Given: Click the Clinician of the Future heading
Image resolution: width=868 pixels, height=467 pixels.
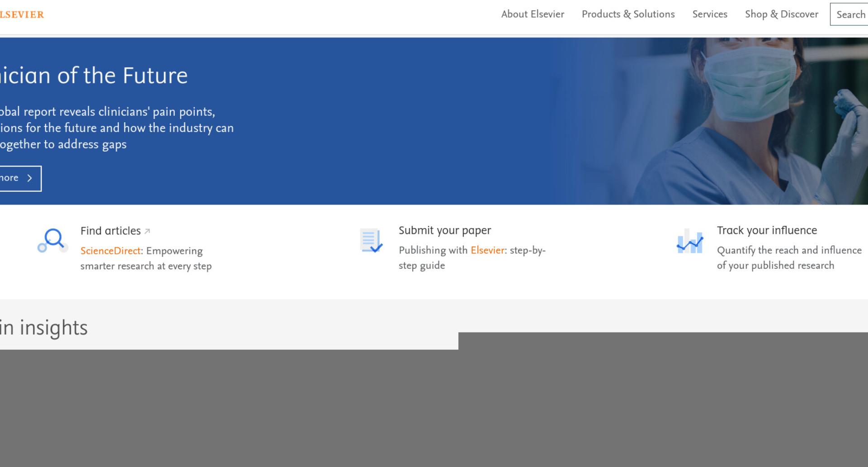Looking at the screenshot, I should [x=94, y=75].
